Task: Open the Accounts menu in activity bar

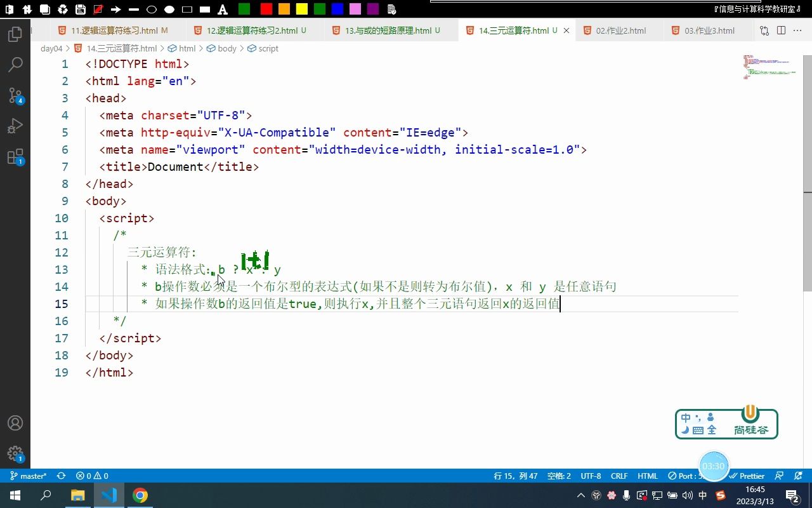Action: click(x=15, y=423)
